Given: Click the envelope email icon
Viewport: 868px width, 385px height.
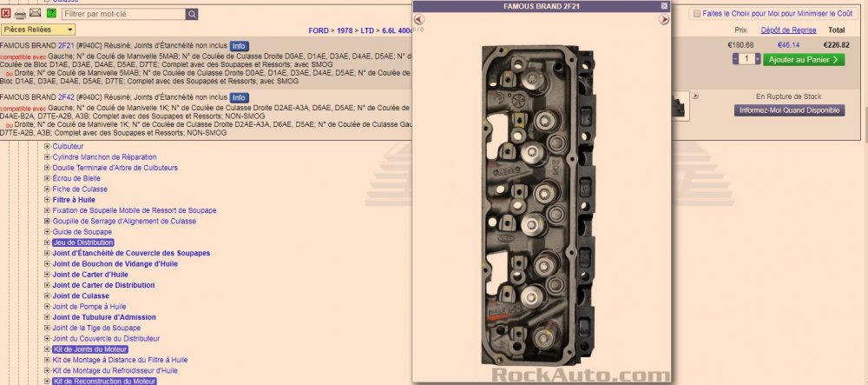Looking at the screenshot, I should (x=35, y=13).
